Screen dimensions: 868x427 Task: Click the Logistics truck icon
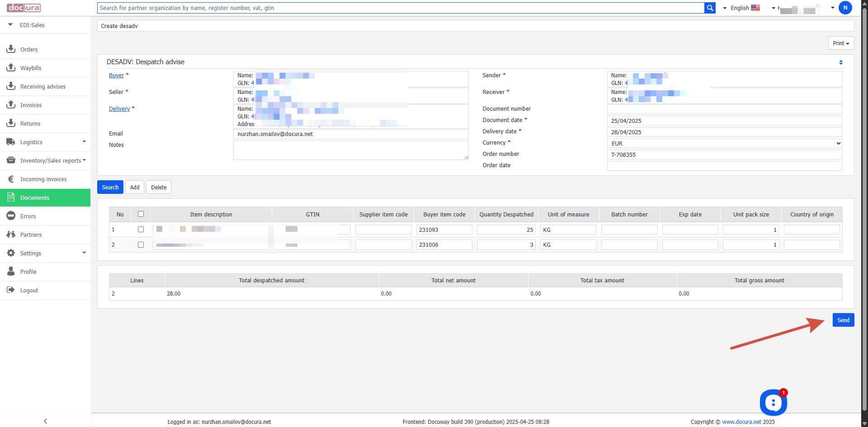tap(11, 141)
